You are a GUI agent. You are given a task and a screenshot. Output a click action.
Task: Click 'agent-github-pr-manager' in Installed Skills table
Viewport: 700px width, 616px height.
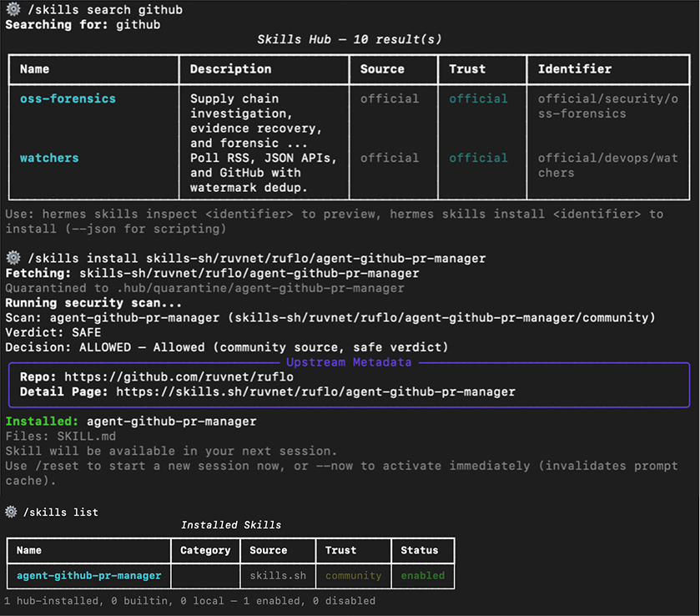pos(88,576)
